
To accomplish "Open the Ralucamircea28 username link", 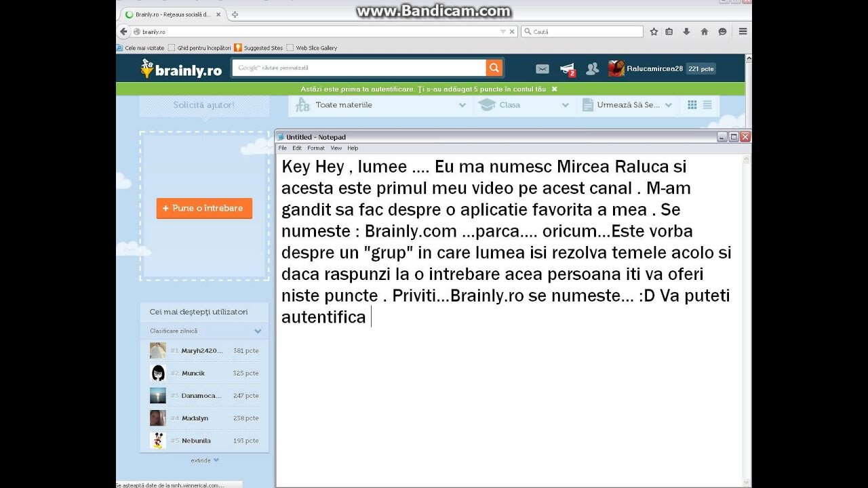I will click(x=654, y=68).
